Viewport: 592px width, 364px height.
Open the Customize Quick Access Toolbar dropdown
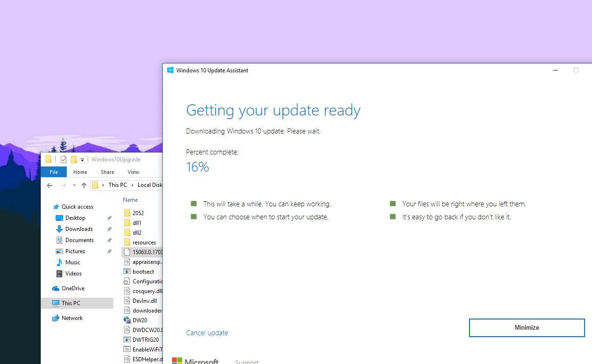tap(82, 160)
